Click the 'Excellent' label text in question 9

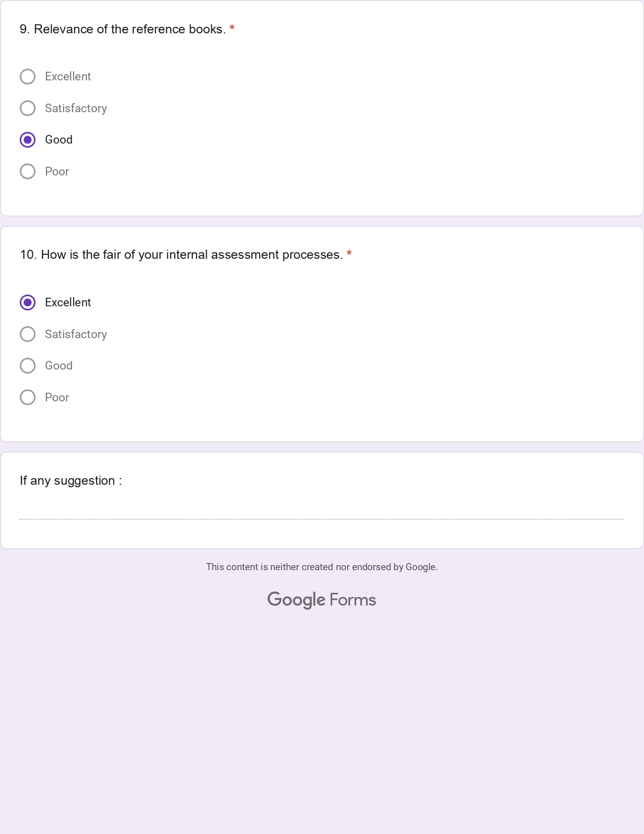[68, 77]
